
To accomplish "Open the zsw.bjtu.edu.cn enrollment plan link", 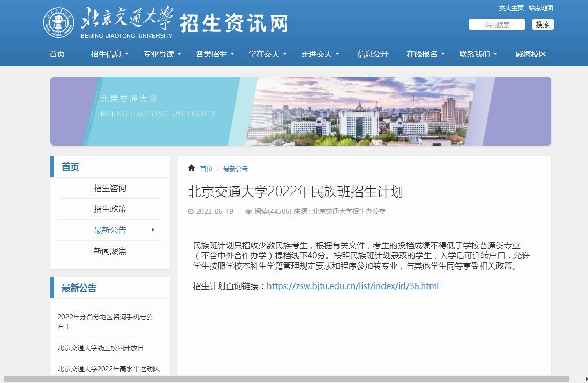I will [352, 286].
